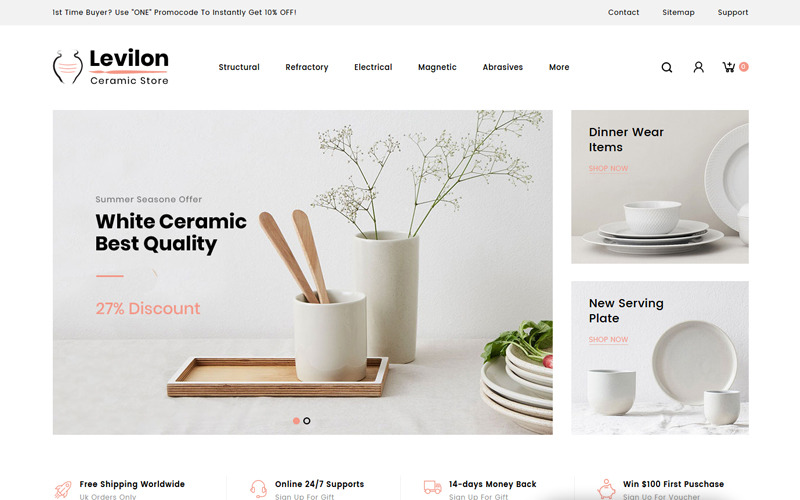Click Shop Now under Dinner Wear Items
The height and width of the screenshot is (500, 800).
608,168
